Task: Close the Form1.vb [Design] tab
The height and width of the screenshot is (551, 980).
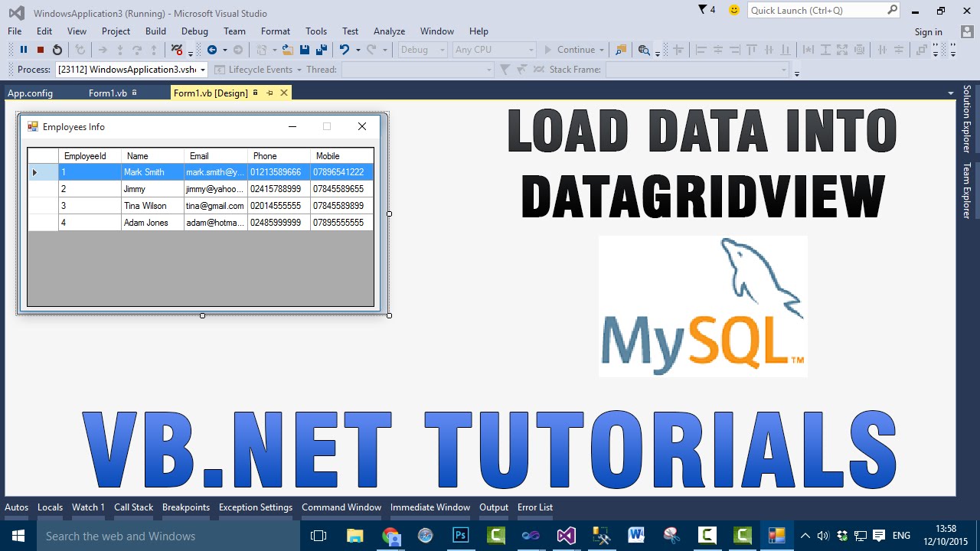Action: [x=284, y=93]
